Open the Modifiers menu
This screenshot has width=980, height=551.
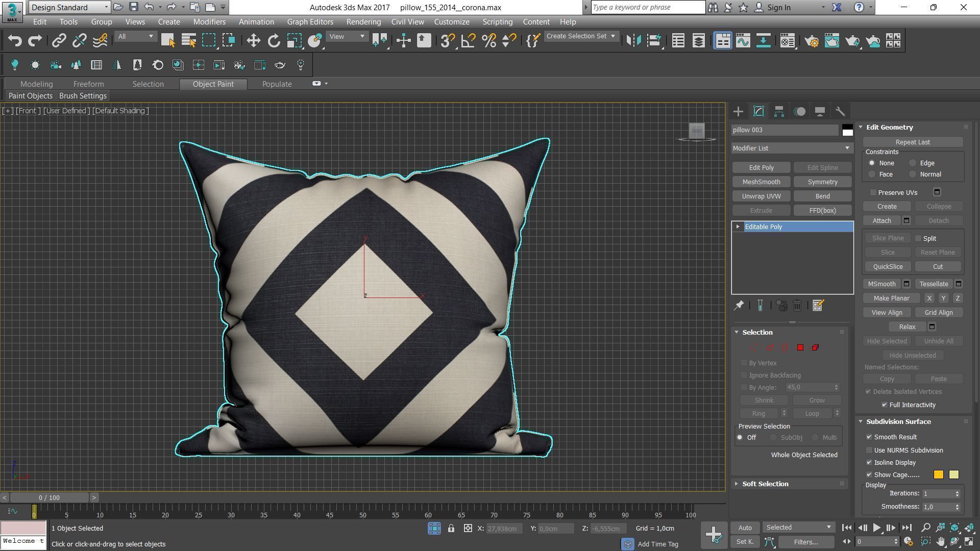point(209,22)
